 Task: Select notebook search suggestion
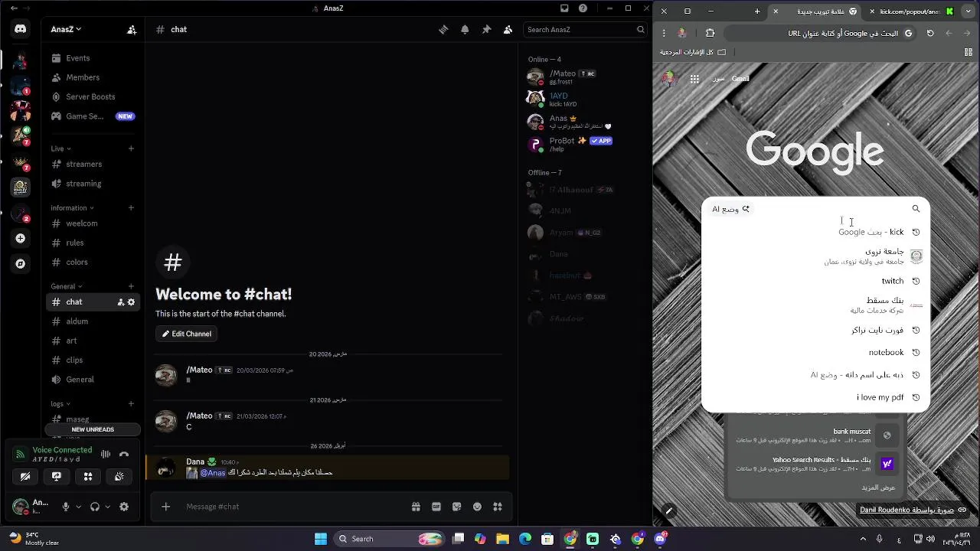tap(815, 352)
